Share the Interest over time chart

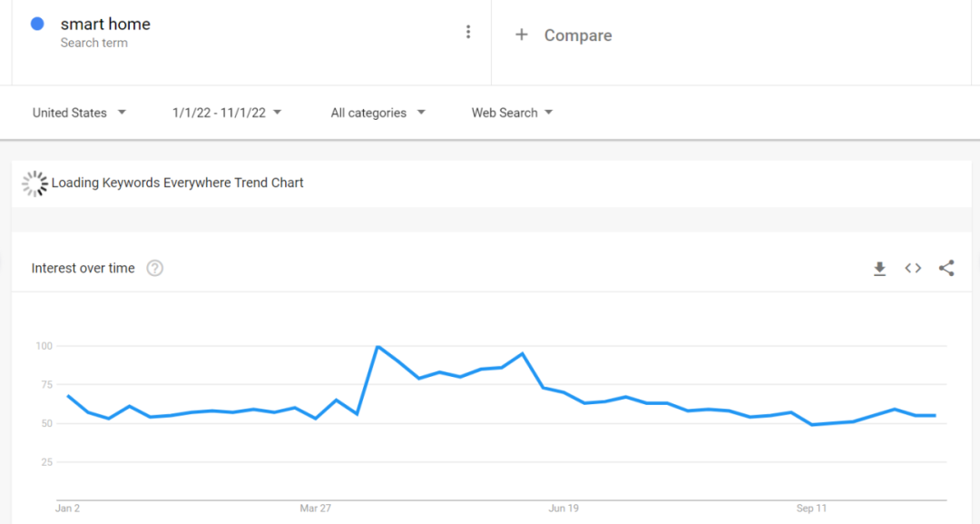[x=946, y=268]
